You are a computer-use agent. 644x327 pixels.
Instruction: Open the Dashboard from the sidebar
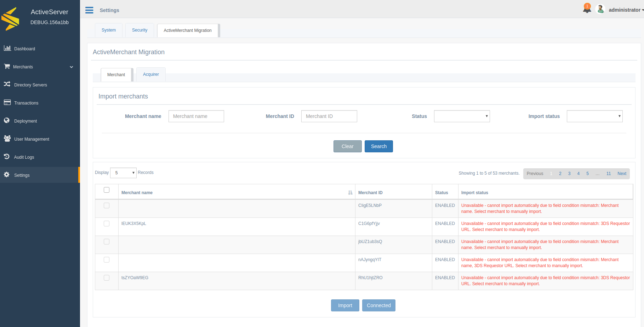(24, 49)
